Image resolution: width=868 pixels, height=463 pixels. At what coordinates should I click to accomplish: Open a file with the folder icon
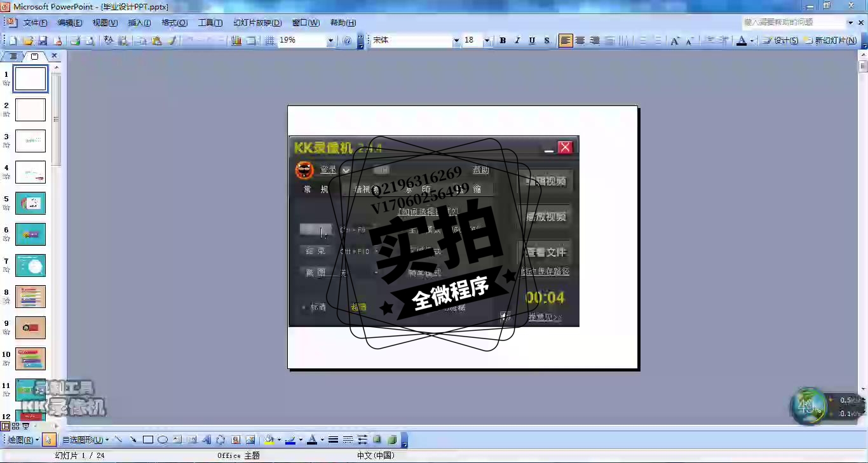(x=28, y=41)
